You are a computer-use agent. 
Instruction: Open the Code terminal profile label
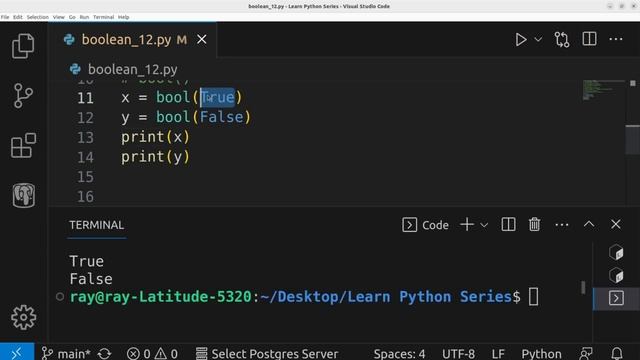coord(426,225)
